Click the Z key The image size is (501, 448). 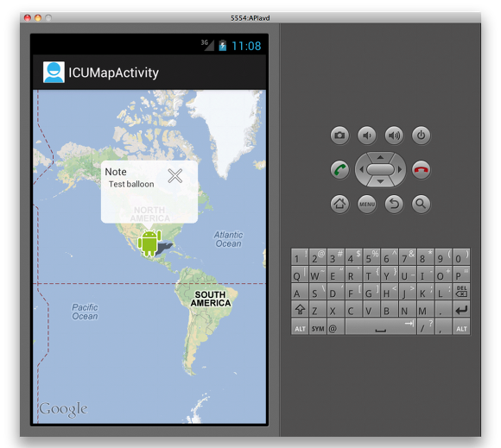(x=318, y=309)
